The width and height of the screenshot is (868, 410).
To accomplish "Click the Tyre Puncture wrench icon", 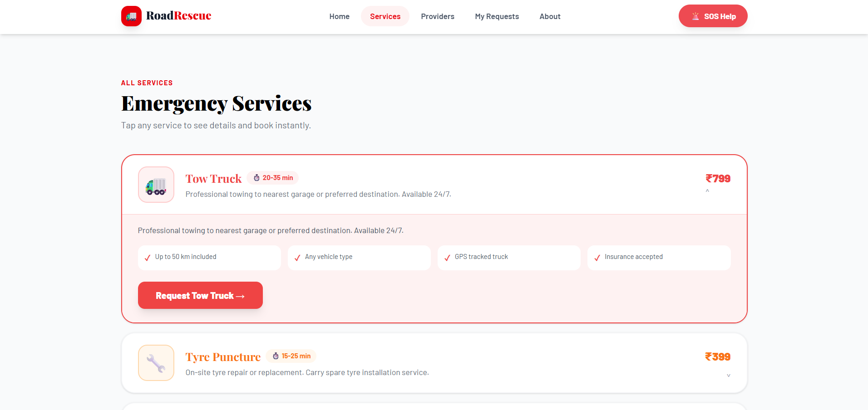I will (x=156, y=363).
